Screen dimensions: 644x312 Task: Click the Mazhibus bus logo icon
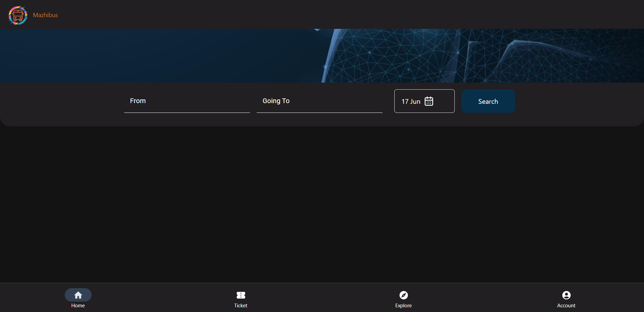point(18,15)
